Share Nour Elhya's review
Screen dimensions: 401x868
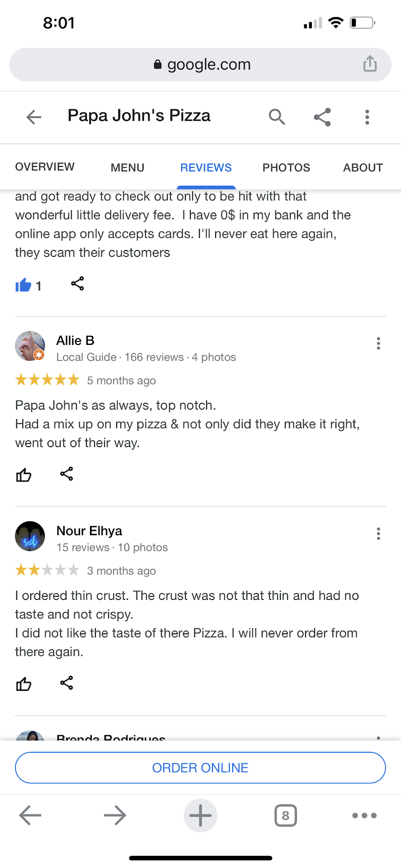pyautogui.click(x=66, y=683)
